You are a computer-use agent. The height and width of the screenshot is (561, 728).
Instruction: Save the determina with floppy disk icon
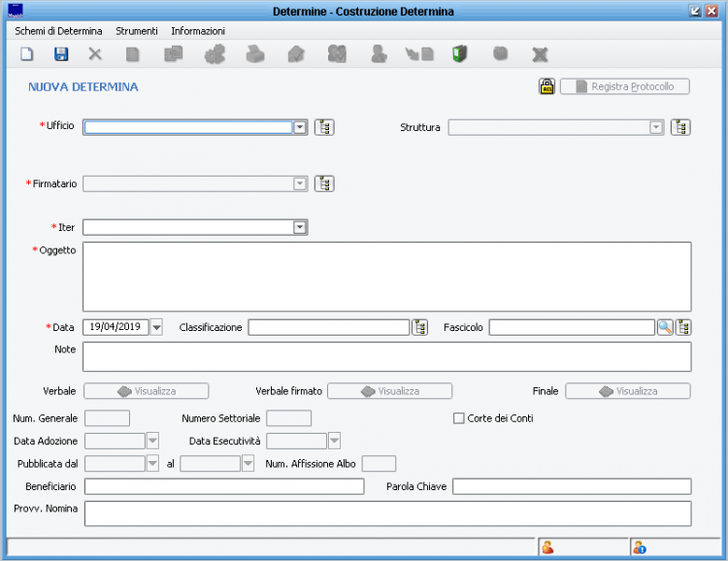tap(61, 55)
